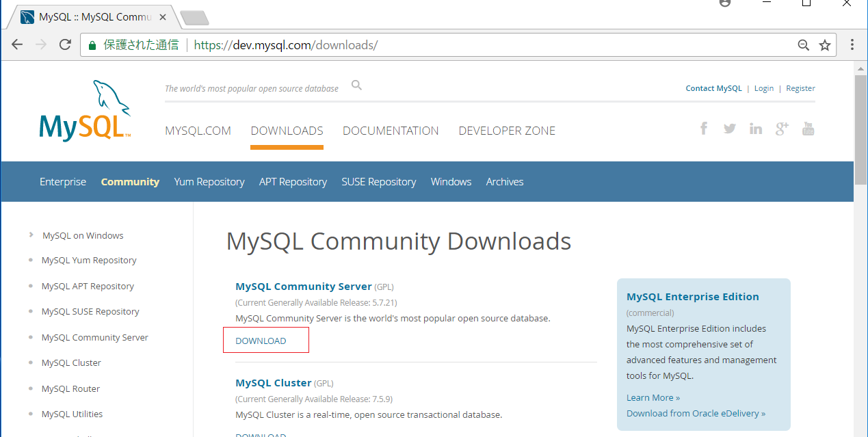The height and width of the screenshot is (437, 868).
Task: Click the DOWNLOAD button for MySQL Community Server
Action: (265, 340)
